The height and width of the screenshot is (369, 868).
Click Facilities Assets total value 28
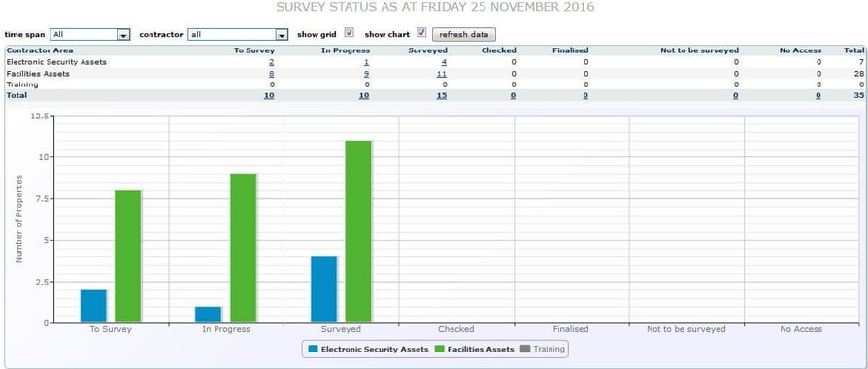tap(858, 73)
